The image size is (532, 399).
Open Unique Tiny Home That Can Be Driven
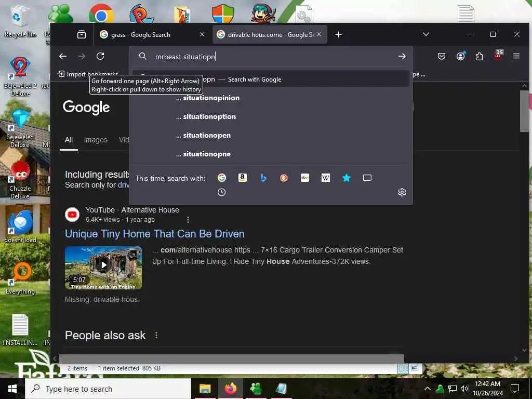pos(155,234)
